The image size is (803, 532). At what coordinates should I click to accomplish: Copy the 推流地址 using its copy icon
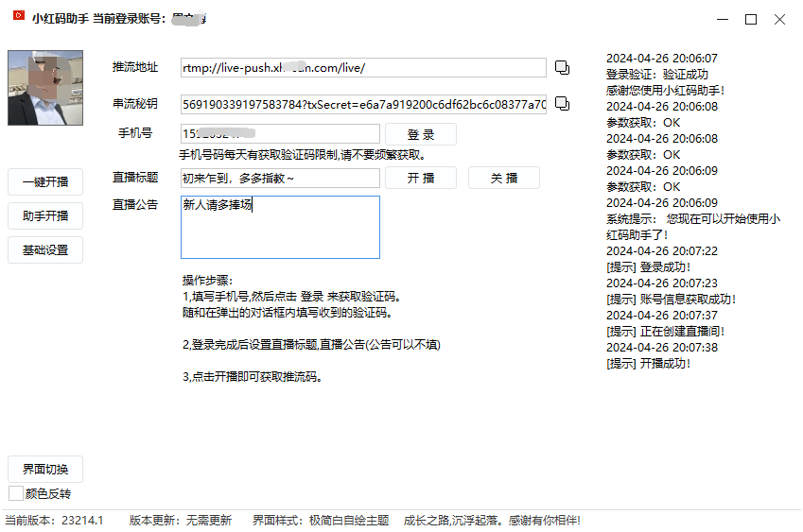(x=562, y=67)
